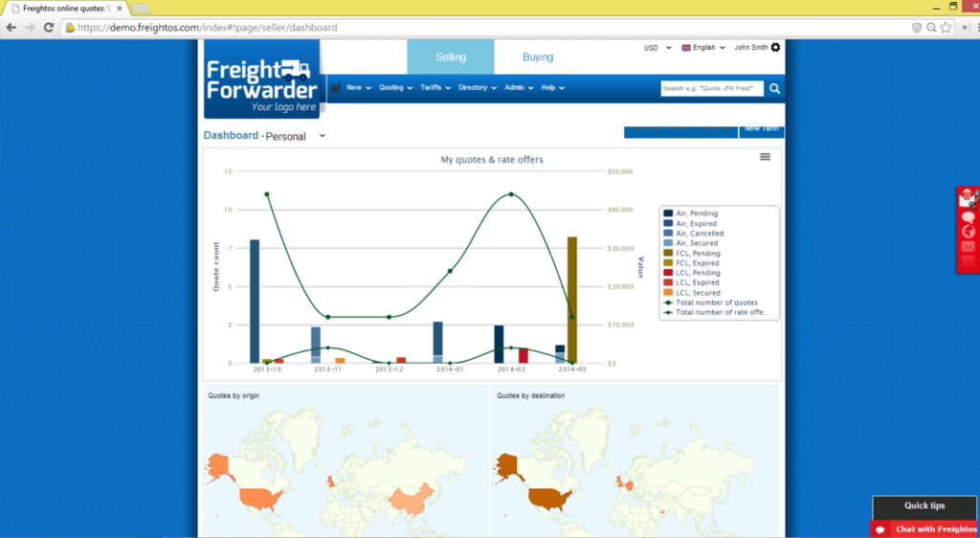
Task: Toggle the Air, Pending legend series
Action: [x=696, y=213]
